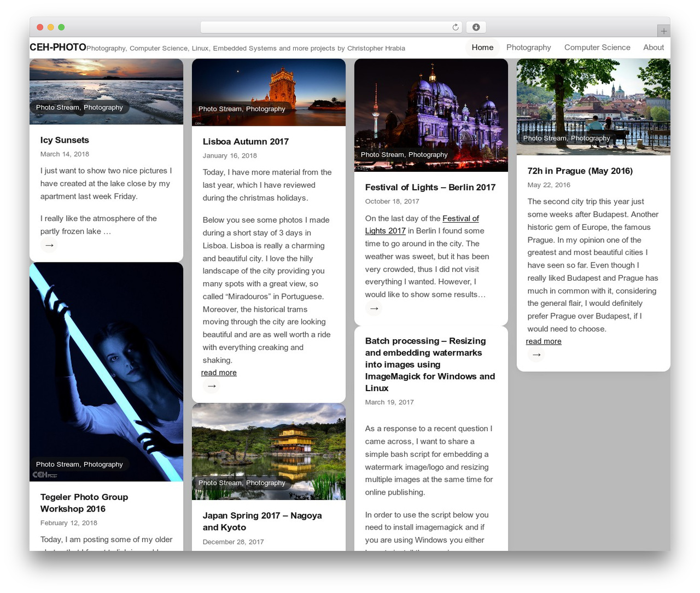This screenshot has height=593, width=700.
Task: Click the icy lake sunset thumbnail
Action: point(106,91)
